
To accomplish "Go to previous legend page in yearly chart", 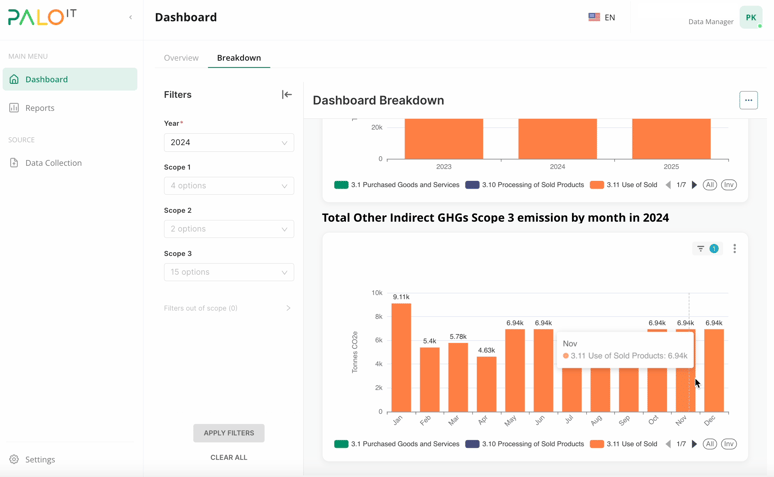I will [x=668, y=185].
